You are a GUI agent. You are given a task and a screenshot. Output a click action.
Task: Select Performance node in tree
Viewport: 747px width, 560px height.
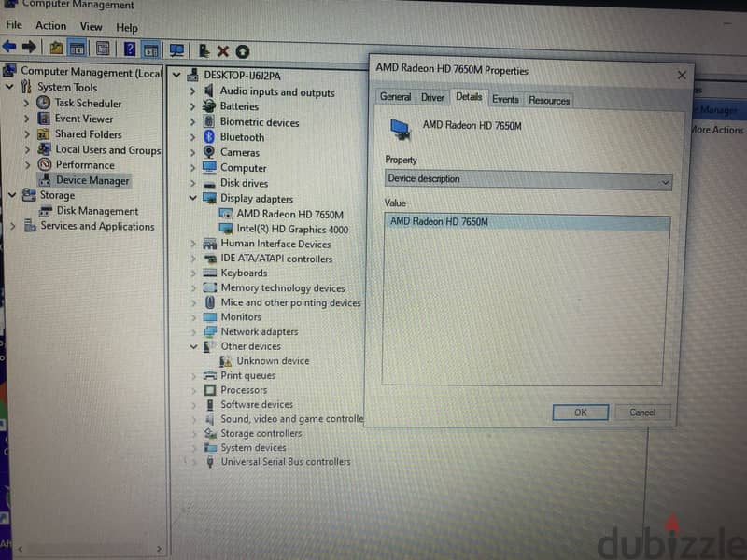(x=85, y=165)
